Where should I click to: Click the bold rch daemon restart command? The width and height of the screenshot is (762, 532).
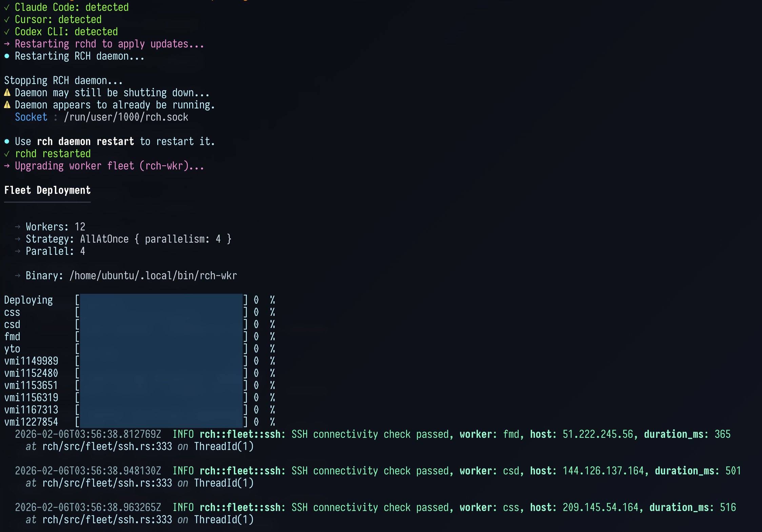tap(85, 142)
